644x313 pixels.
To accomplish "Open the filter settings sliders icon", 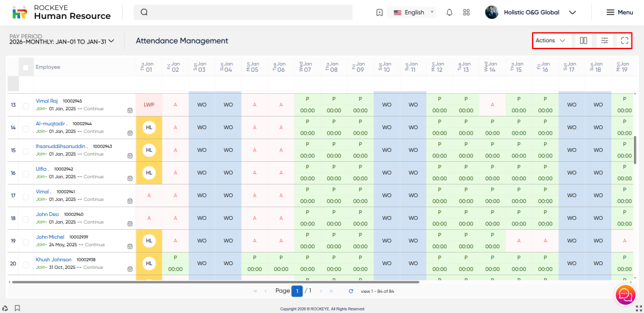I will tap(604, 41).
